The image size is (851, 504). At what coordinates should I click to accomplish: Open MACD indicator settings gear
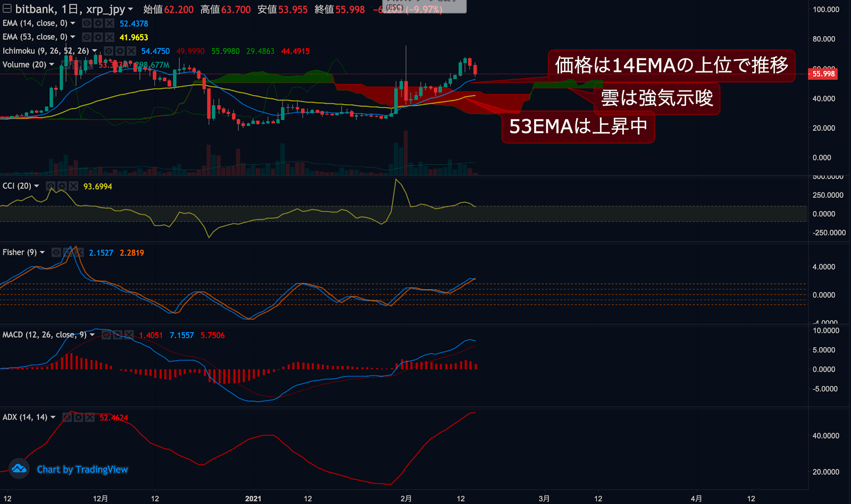pyautogui.click(x=118, y=335)
